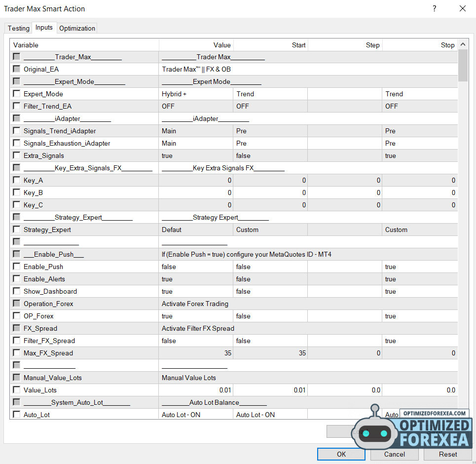Click the Step column header

click(x=345, y=45)
